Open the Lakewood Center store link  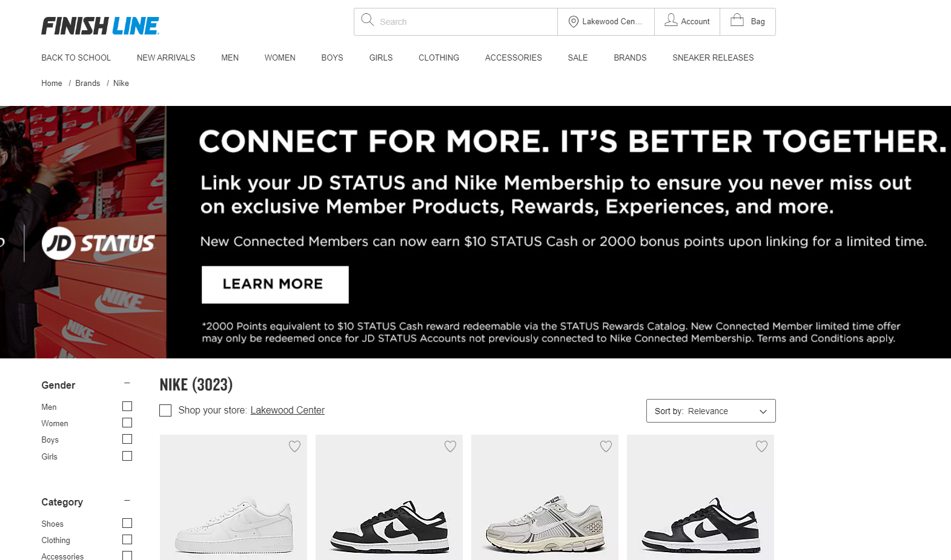click(288, 410)
